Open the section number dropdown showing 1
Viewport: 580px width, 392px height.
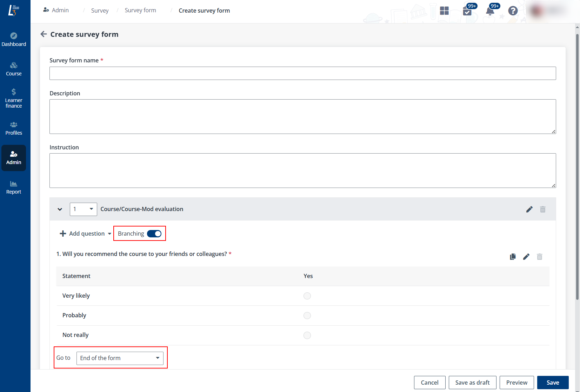(83, 209)
